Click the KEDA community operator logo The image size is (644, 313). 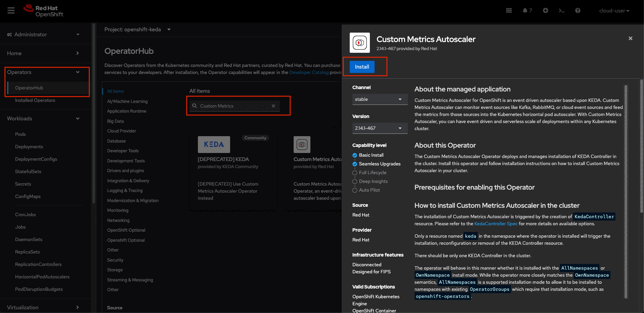coord(214,145)
